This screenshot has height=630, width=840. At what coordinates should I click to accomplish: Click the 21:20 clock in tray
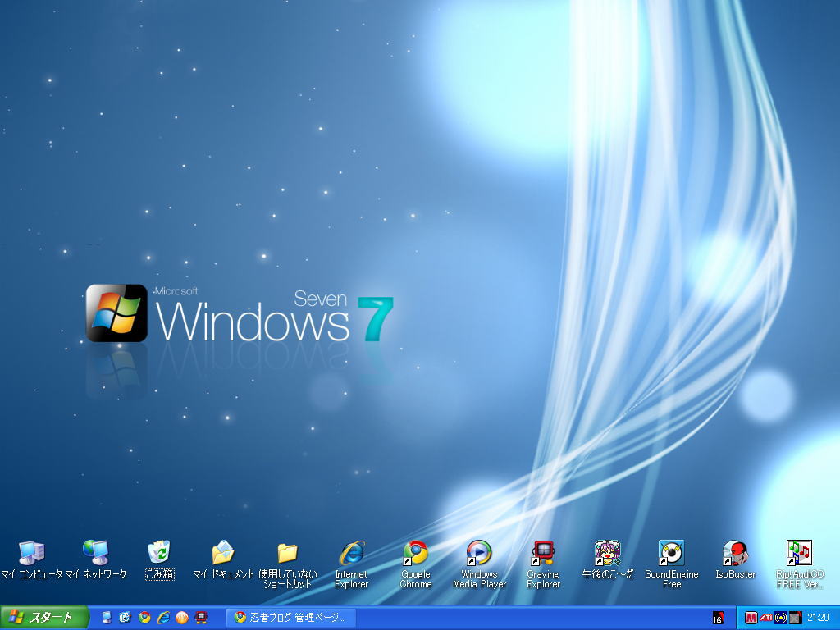pyautogui.click(x=818, y=618)
